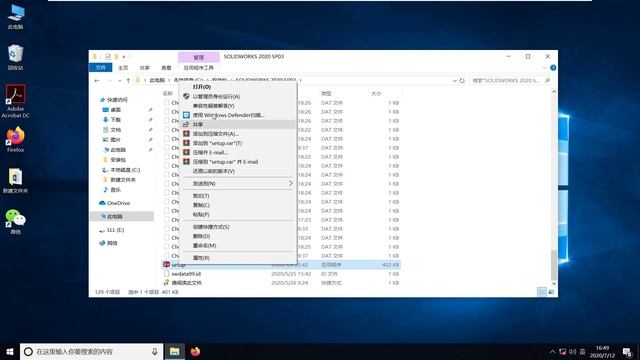Tick the checkbox of DAT row timed 17:23
Screen dimensions: 640x360
coord(167,220)
